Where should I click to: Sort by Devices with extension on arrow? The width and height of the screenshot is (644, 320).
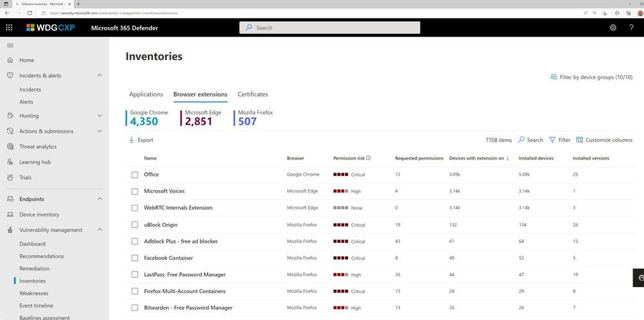pos(507,158)
